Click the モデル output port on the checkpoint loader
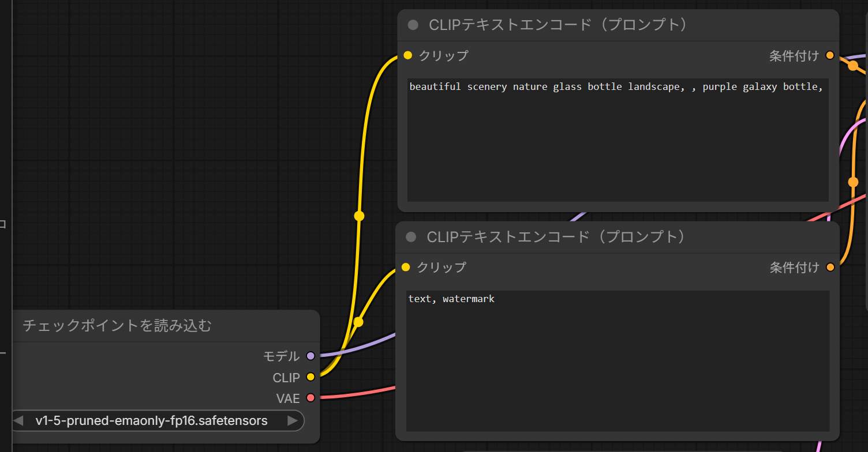This screenshot has height=452, width=868. pyautogui.click(x=310, y=356)
